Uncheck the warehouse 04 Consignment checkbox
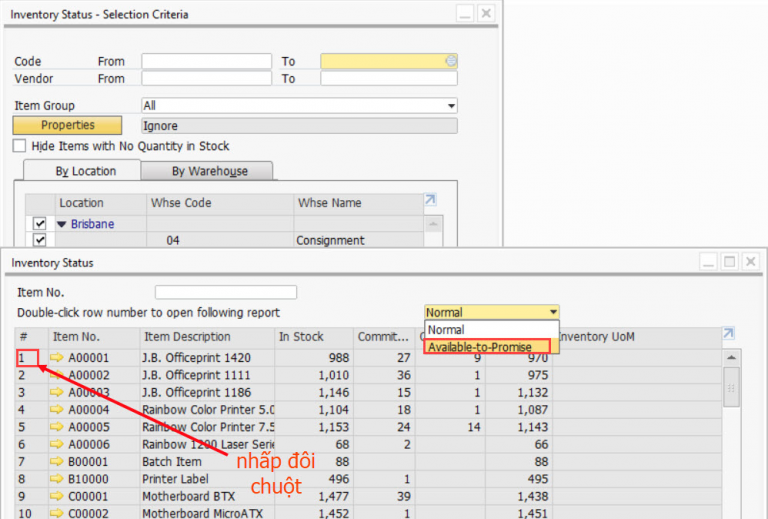Screen dimensions: 768x519 39,240
